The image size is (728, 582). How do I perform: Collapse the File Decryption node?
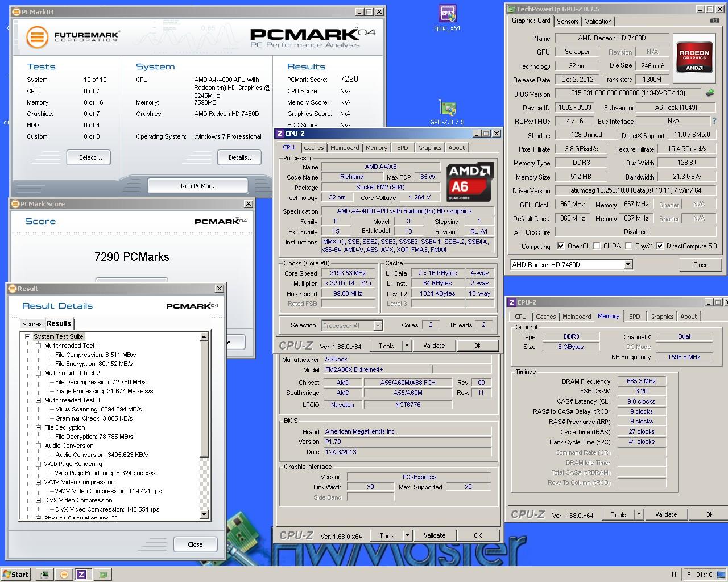tap(39, 427)
